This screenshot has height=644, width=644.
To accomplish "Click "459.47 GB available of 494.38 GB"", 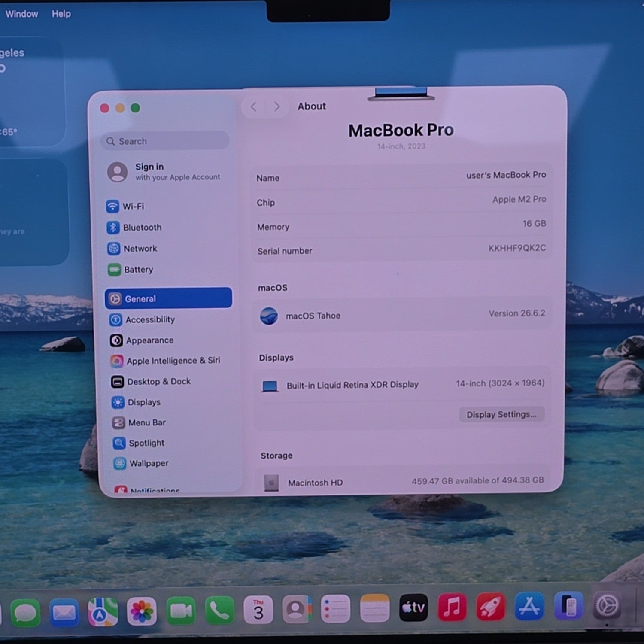I will [477, 481].
